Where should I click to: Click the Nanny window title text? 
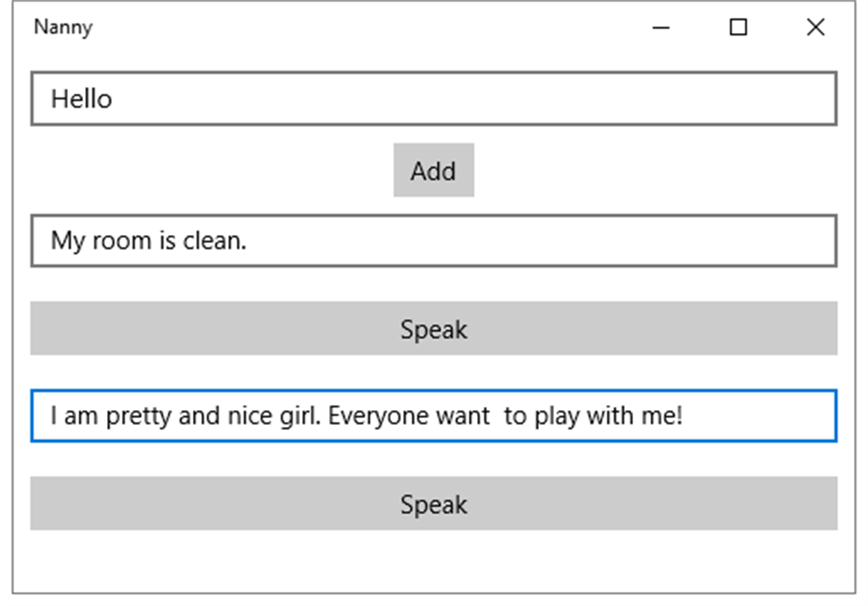click(64, 28)
